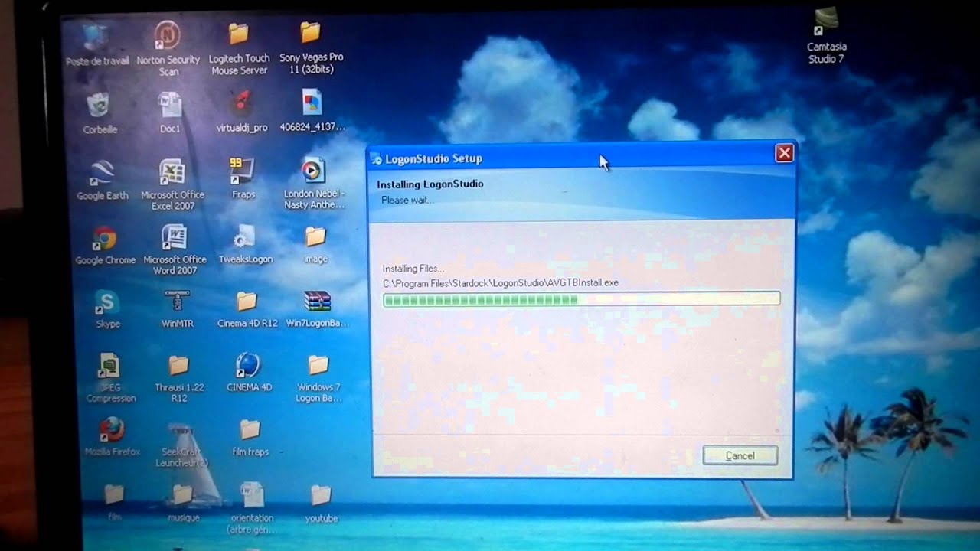Close the LogonStudio Setup window

784,153
